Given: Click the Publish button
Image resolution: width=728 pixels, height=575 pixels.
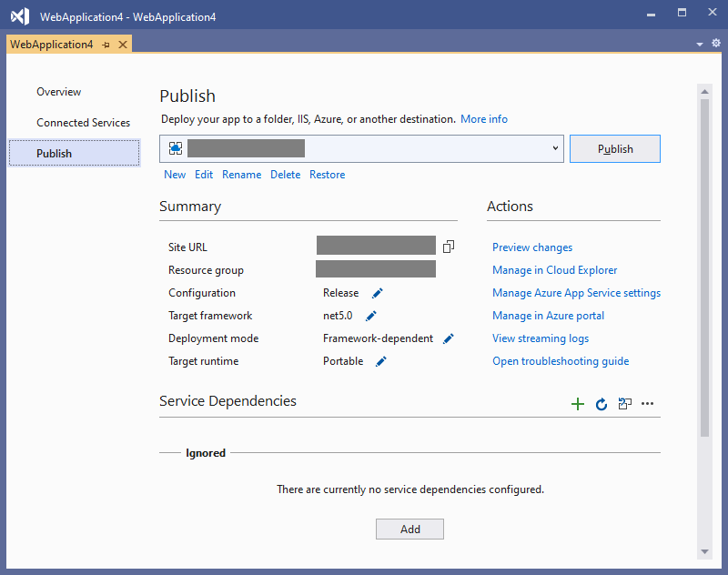Looking at the screenshot, I should (615, 149).
